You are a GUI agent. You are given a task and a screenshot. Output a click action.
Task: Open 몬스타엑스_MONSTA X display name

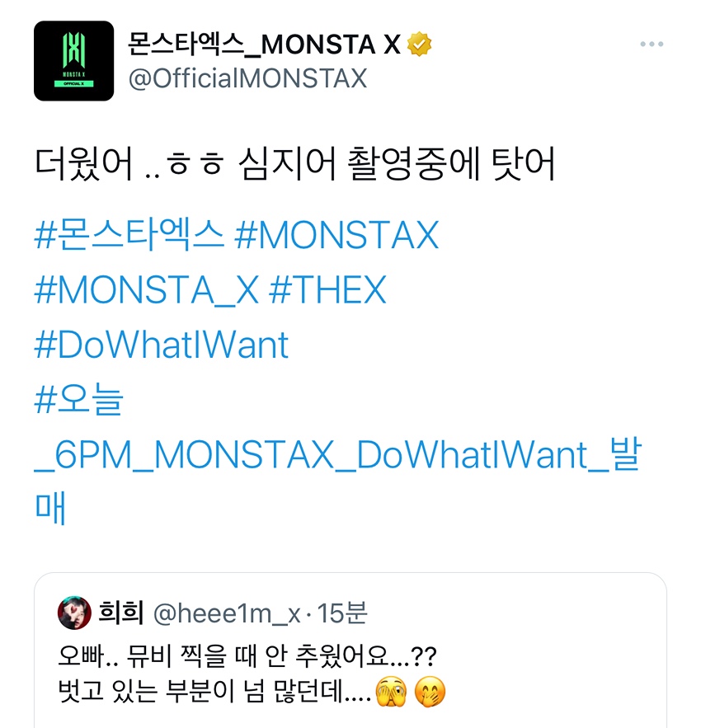264,45
